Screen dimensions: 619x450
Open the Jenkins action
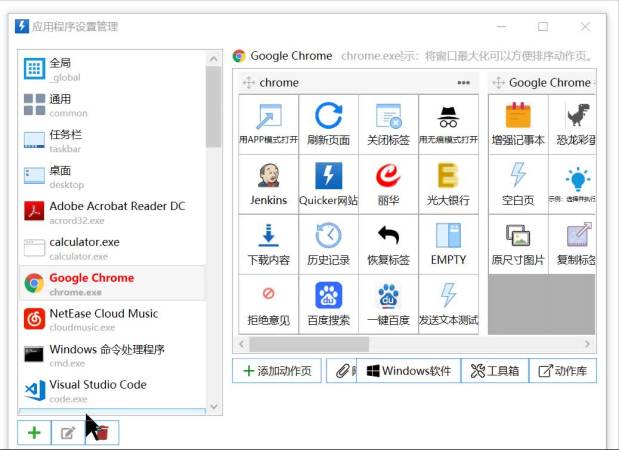click(x=269, y=185)
